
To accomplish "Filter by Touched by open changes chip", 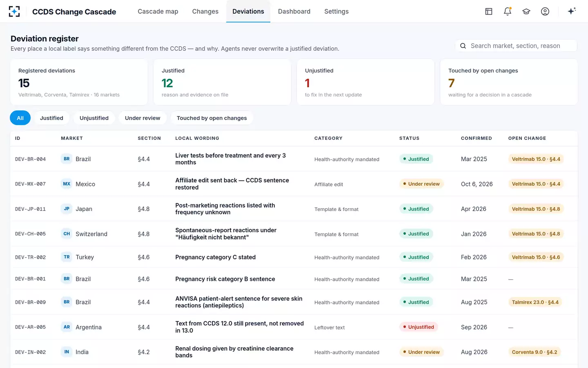I will click(212, 118).
